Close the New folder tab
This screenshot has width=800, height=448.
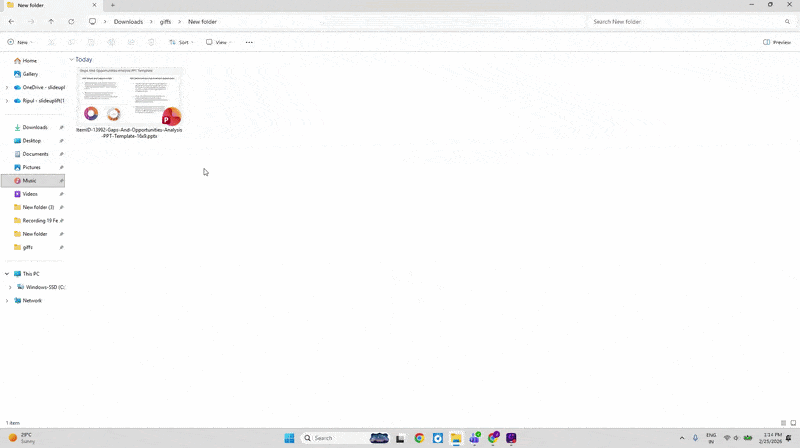(x=94, y=5)
